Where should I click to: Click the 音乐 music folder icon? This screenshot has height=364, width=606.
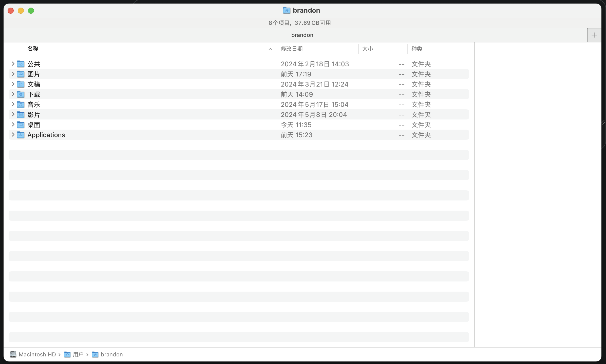point(21,105)
